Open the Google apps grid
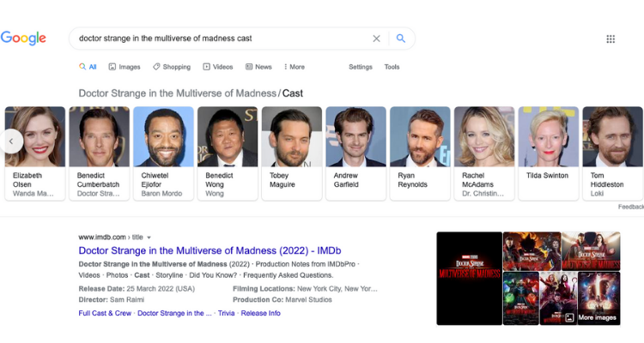The width and height of the screenshot is (644, 343). [611, 39]
